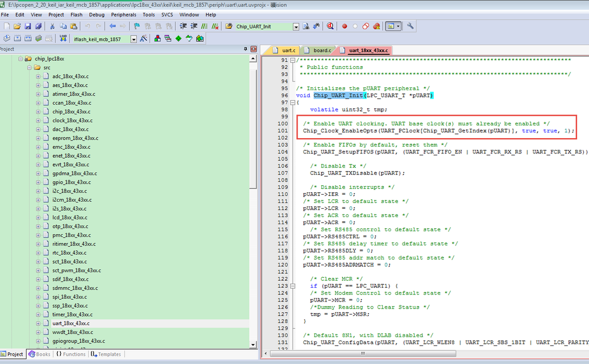Expand the adc_18xx_43xx.c tree node
This screenshot has height=364, width=589.
38,76
